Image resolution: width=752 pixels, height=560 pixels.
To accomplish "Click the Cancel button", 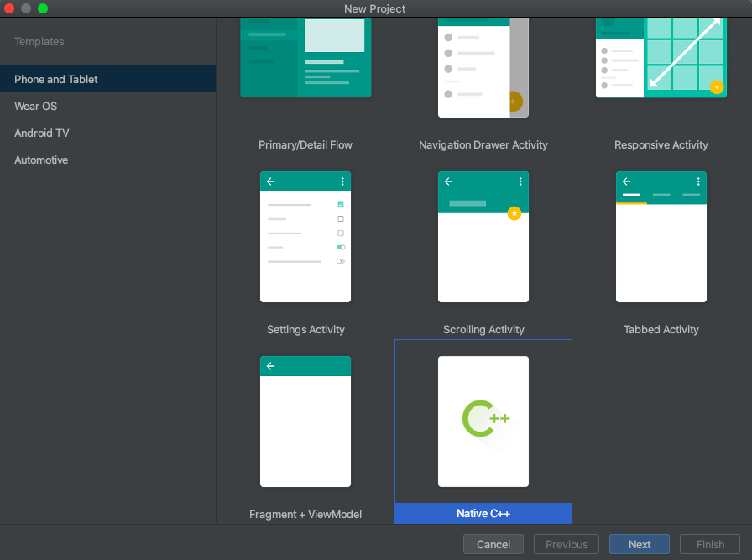I will [493, 544].
